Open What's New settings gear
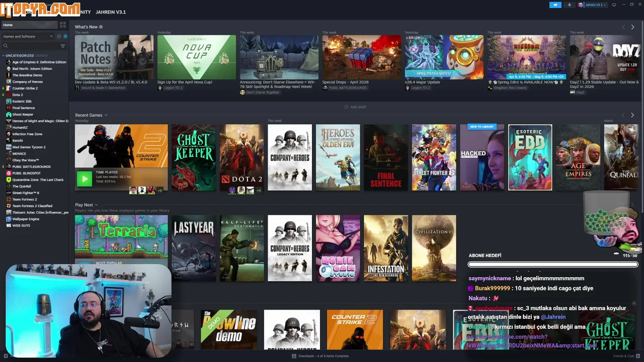 tap(101, 27)
